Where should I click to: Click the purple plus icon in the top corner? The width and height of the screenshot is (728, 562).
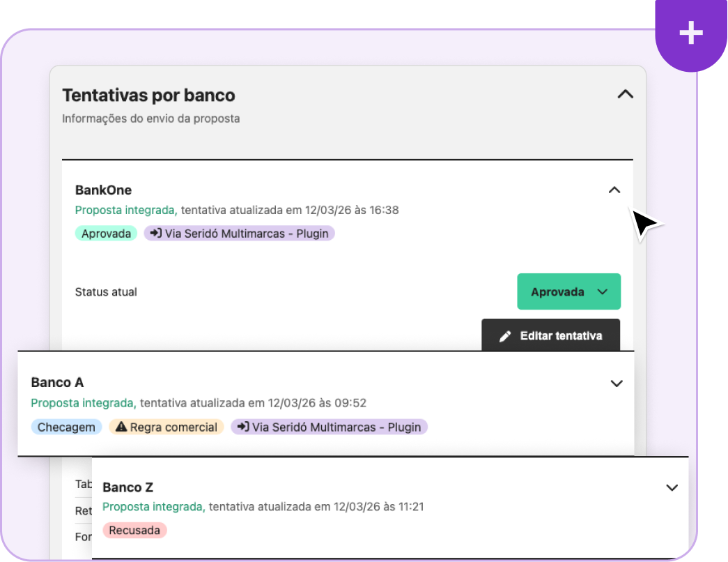690,33
